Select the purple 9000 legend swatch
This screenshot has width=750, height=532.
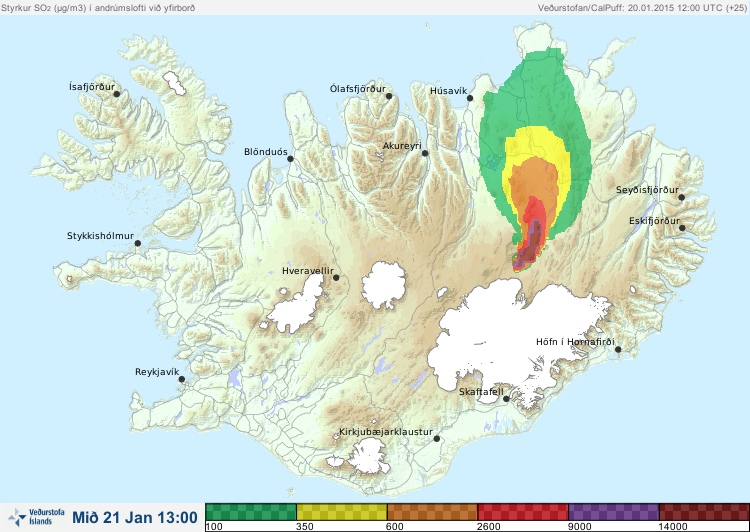pyautogui.click(x=614, y=512)
